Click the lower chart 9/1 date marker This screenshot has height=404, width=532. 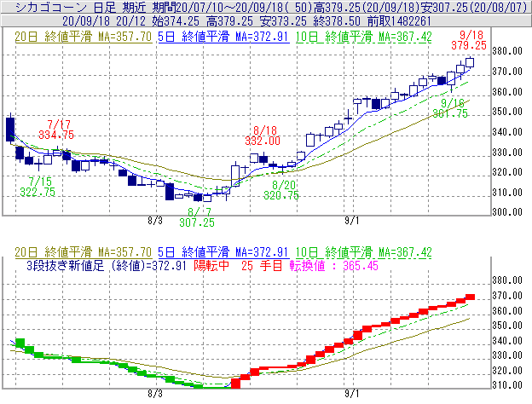tap(352, 394)
